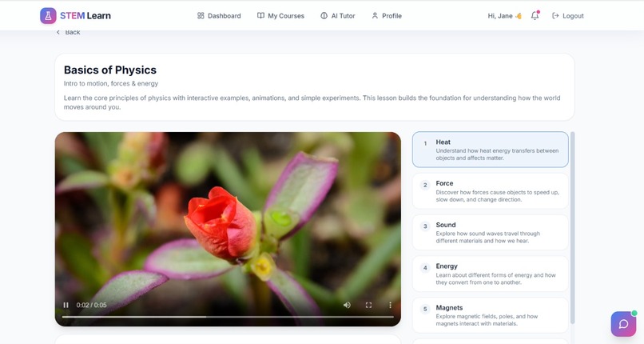Mute the video using the speaker icon
Image resolution: width=644 pixels, height=344 pixels.
[347, 305]
